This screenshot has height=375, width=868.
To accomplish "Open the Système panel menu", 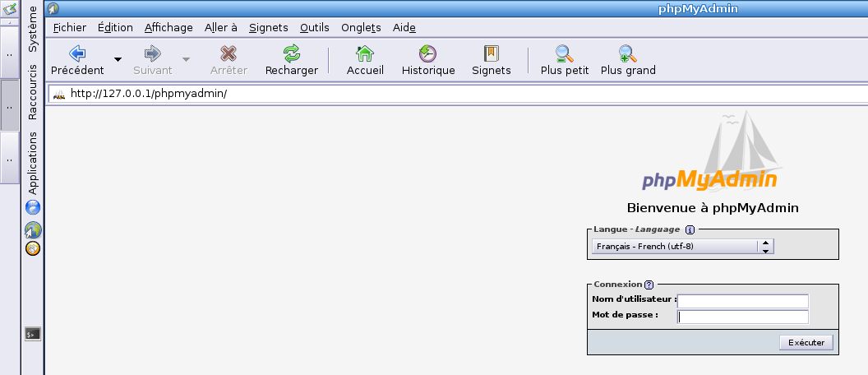I will [x=33, y=30].
